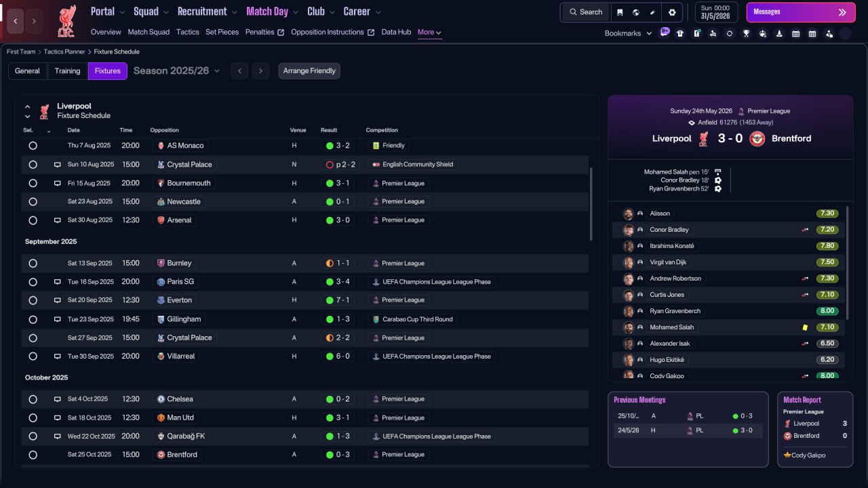The height and width of the screenshot is (488, 868).
Task: Select the AS Monaco fixture radio button
Action: click(x=33, y=146)
